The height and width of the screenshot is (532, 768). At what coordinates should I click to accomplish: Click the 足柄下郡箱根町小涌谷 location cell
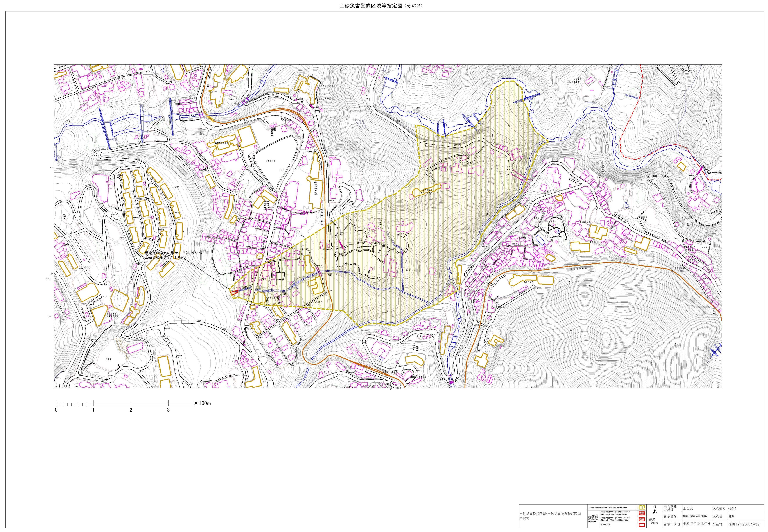744,524
